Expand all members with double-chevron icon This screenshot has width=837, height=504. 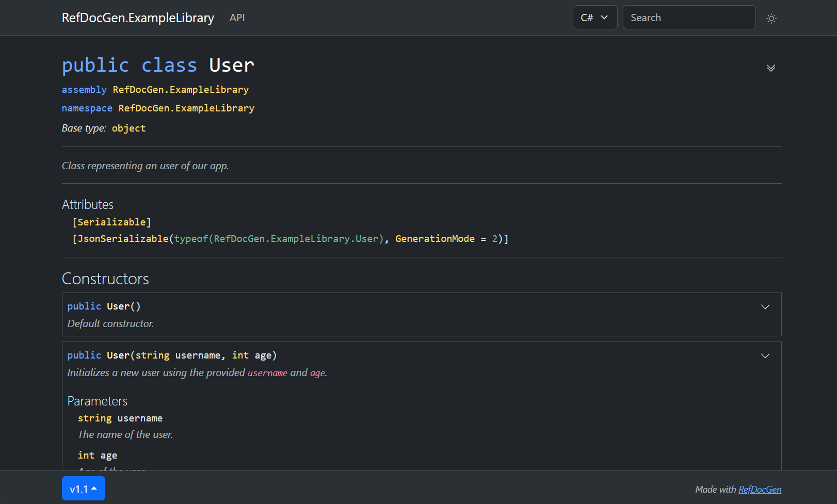coord(770,68)
